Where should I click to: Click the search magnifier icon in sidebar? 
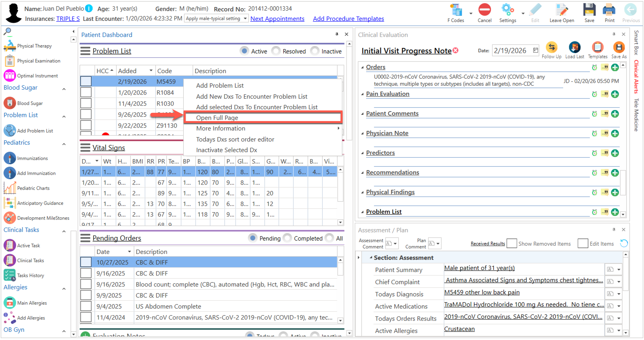pyautogui.click(x=7, y=31)
